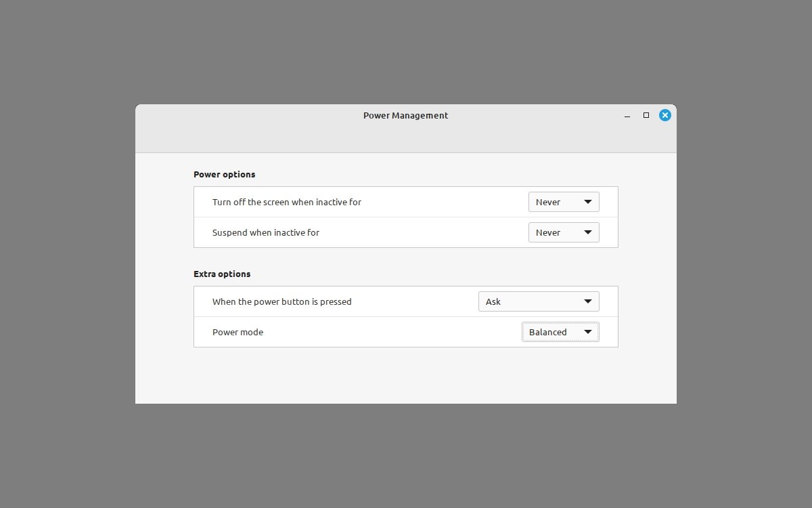Click the arrow on the screen turn-off dropdown

click(x=587, y=202)
